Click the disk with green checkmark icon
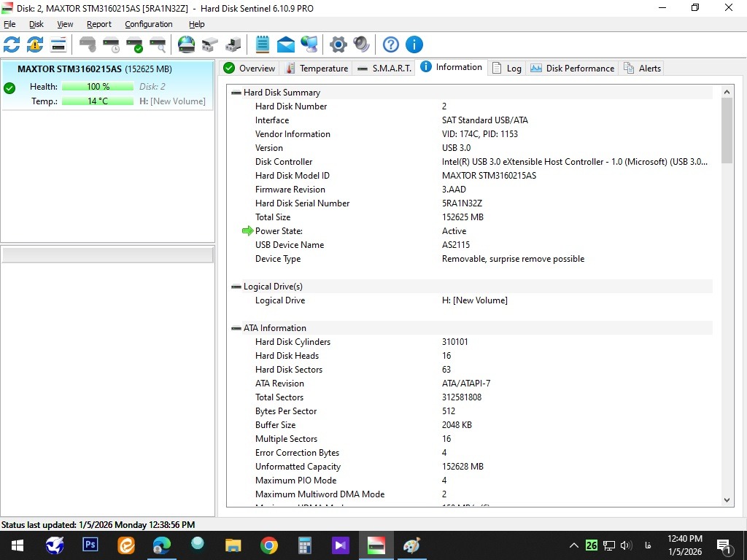747x560 pixels. pyautogui.click(x=134, y=45)
